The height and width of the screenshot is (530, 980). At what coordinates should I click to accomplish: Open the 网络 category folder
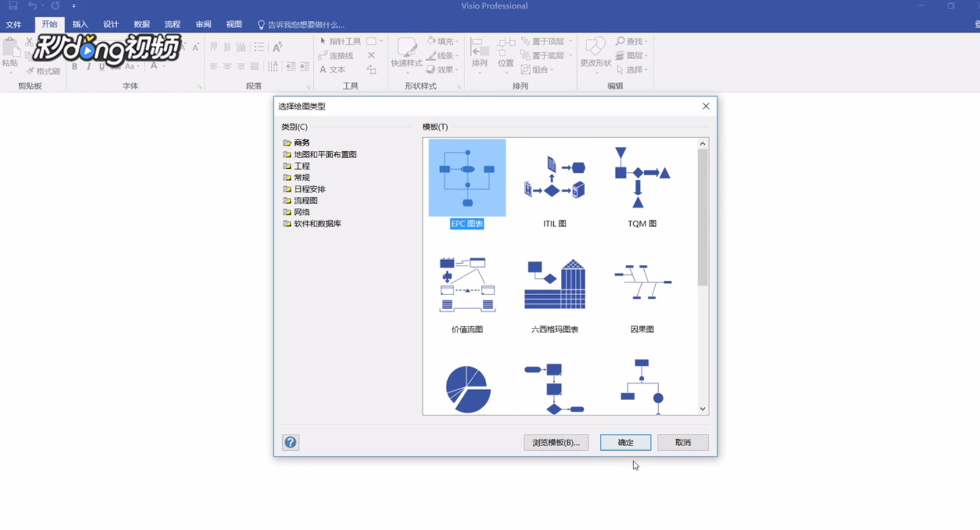(x=297, y=212)
